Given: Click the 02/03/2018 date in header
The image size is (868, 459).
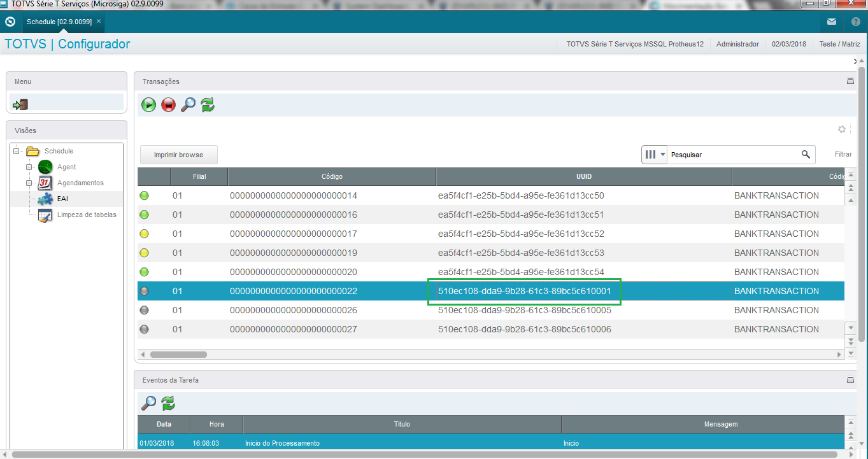Looking at the screenshot, I should click(789, 44).
